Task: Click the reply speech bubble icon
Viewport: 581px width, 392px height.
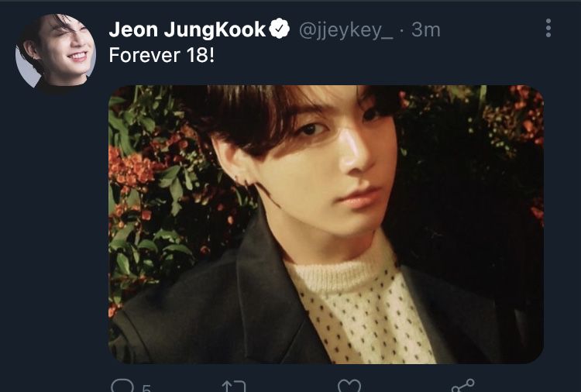Action: (122, 386)
